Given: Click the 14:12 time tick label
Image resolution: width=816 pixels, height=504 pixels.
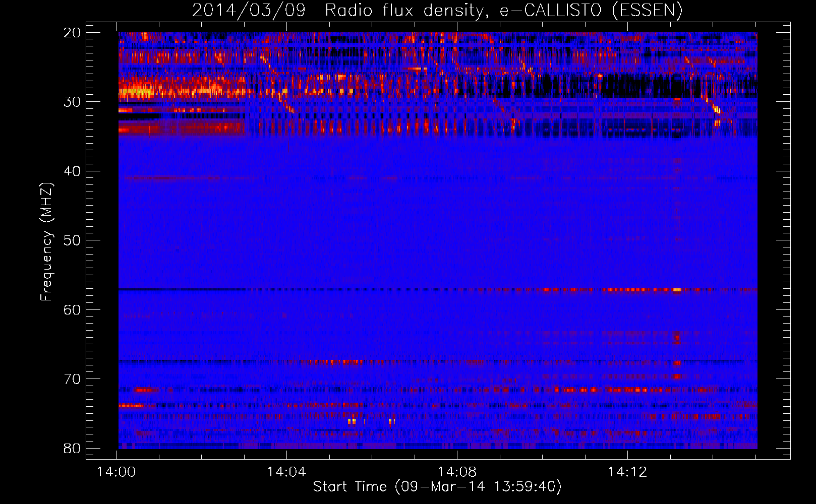Looking at the screenshot, I should click(x=627, y=472).
